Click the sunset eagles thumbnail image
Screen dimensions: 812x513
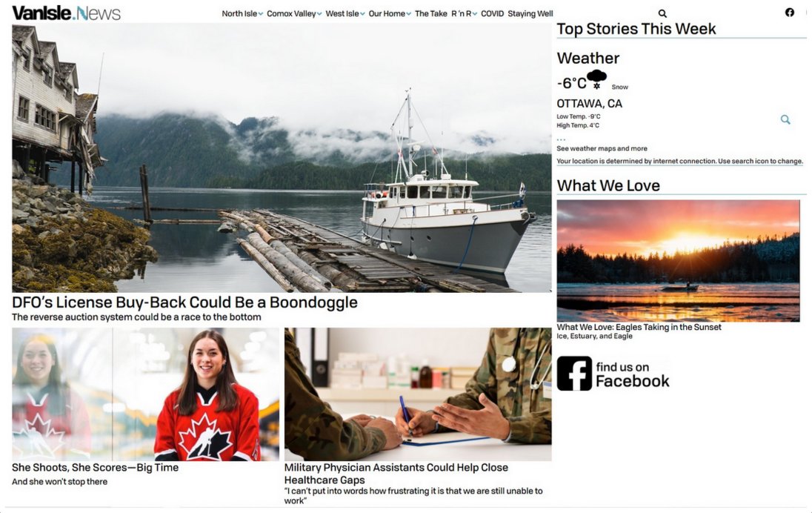[678, 261]
